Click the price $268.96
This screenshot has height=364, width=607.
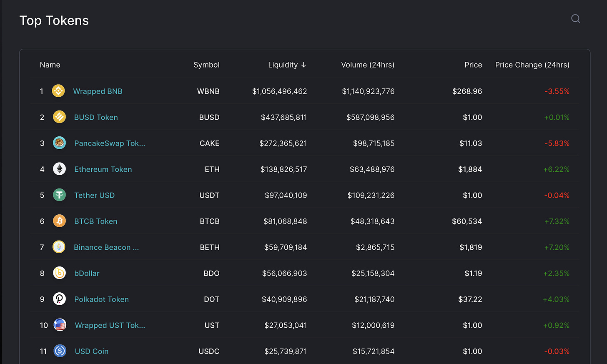pyautogui.click(x=467, y=91)
